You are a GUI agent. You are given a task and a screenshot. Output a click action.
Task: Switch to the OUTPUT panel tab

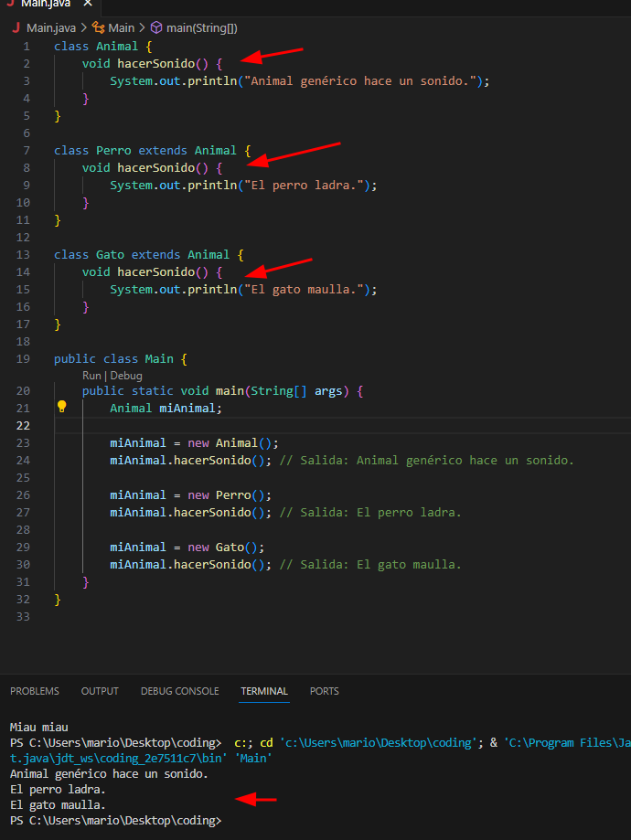pyautogui.click(x=100, y=691)
